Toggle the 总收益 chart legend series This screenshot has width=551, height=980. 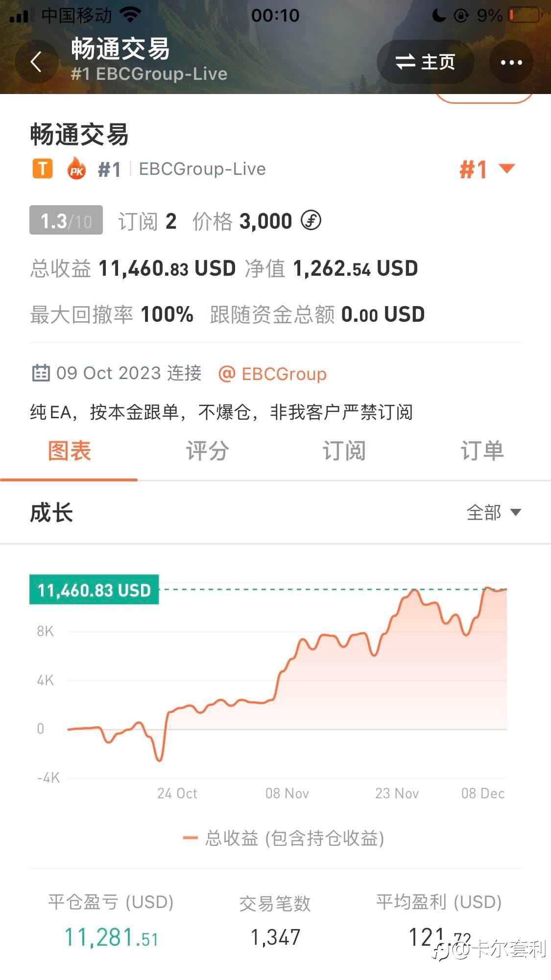[284, 838]
